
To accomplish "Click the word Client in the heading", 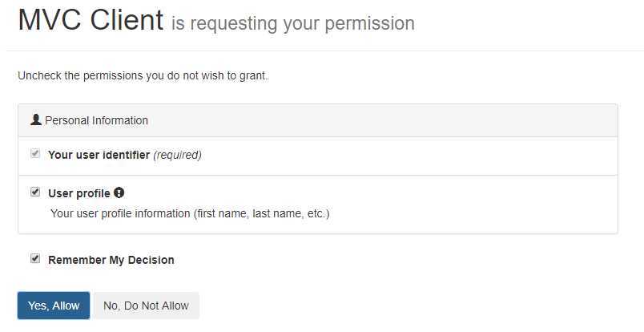I will (x=127, y=20).
